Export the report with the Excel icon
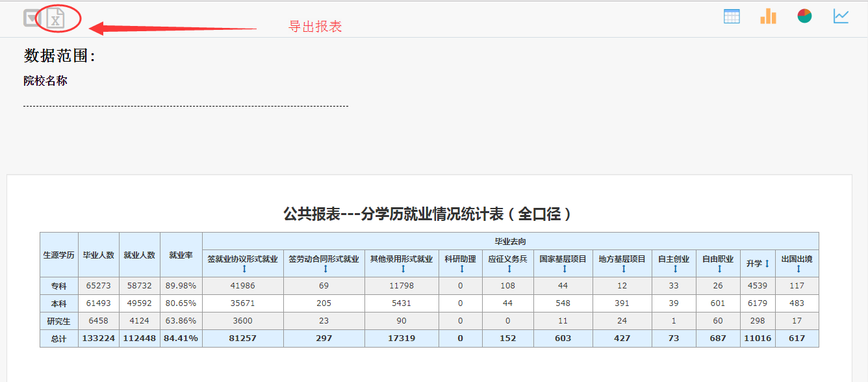Viewport: 868px width, 382px height. 56,19
